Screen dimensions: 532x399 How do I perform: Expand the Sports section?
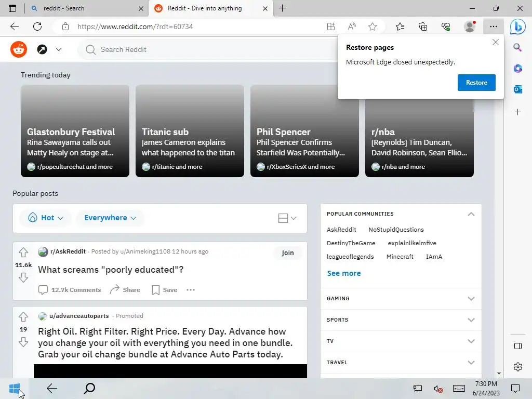(x=401, y=320)
